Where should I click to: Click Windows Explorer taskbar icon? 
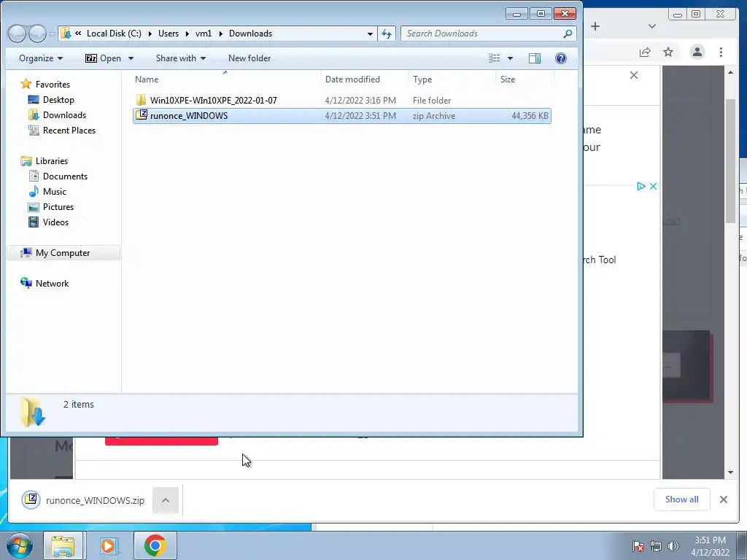63,545
